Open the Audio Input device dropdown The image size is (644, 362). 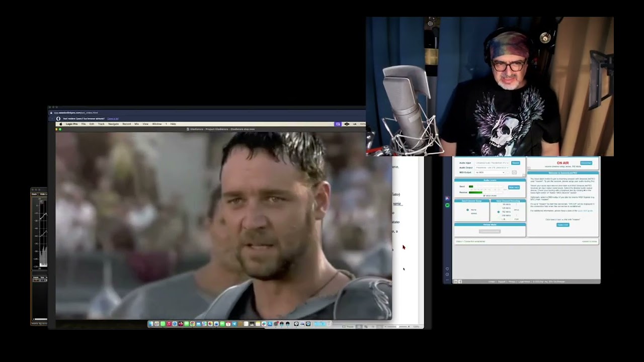[x=492, y=163]
